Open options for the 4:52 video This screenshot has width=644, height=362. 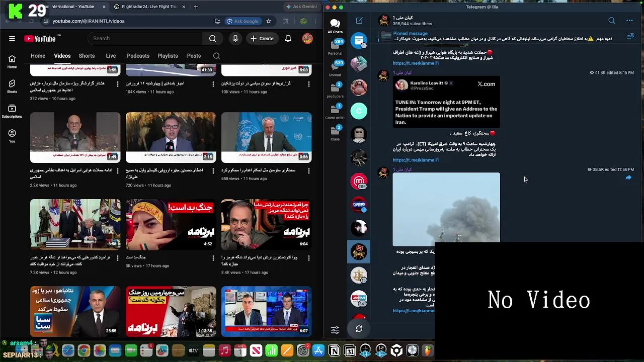point(213,258)
